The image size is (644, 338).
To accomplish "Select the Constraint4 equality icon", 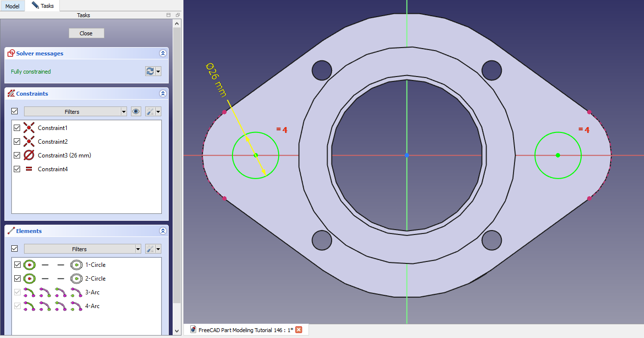I will (29, 169).
